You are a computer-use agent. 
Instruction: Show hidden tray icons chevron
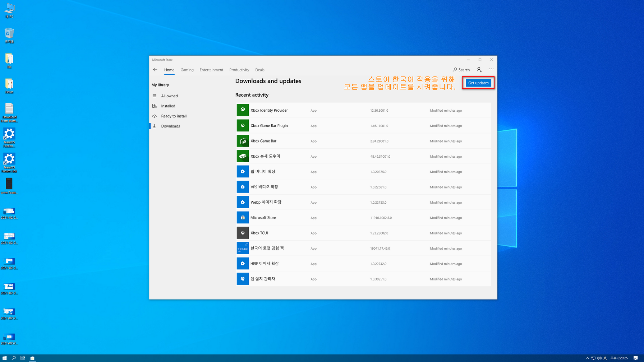587,358
